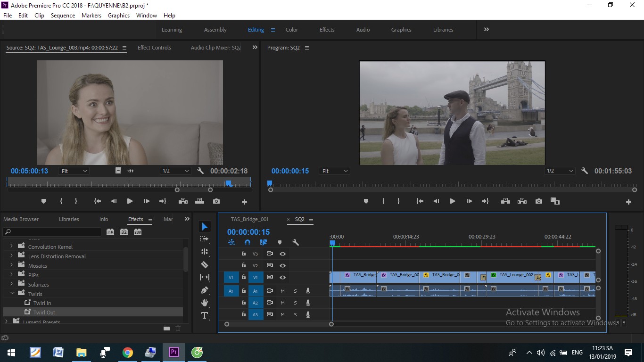
Task: Open timeline display settings wrench
Action: (296, 242)
